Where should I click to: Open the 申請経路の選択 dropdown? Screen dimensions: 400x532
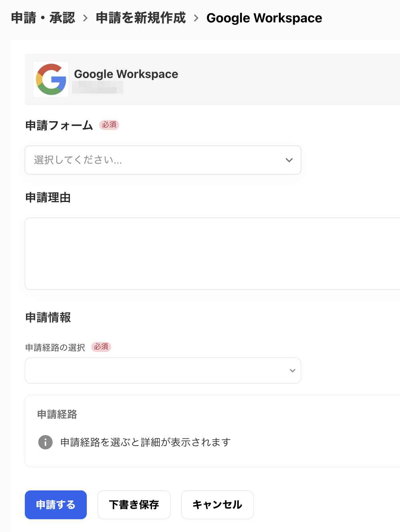point(163,370)
